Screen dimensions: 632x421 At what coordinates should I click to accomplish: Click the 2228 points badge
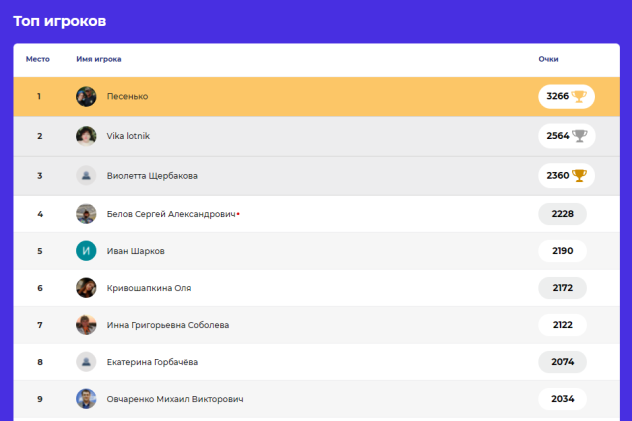click(x=562, y=213)
